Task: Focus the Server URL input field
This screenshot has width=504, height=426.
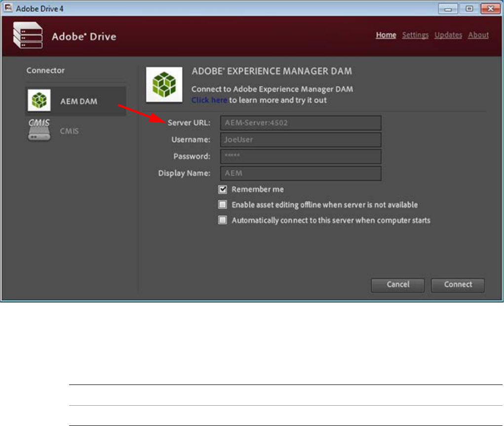Action: [301, 123]
